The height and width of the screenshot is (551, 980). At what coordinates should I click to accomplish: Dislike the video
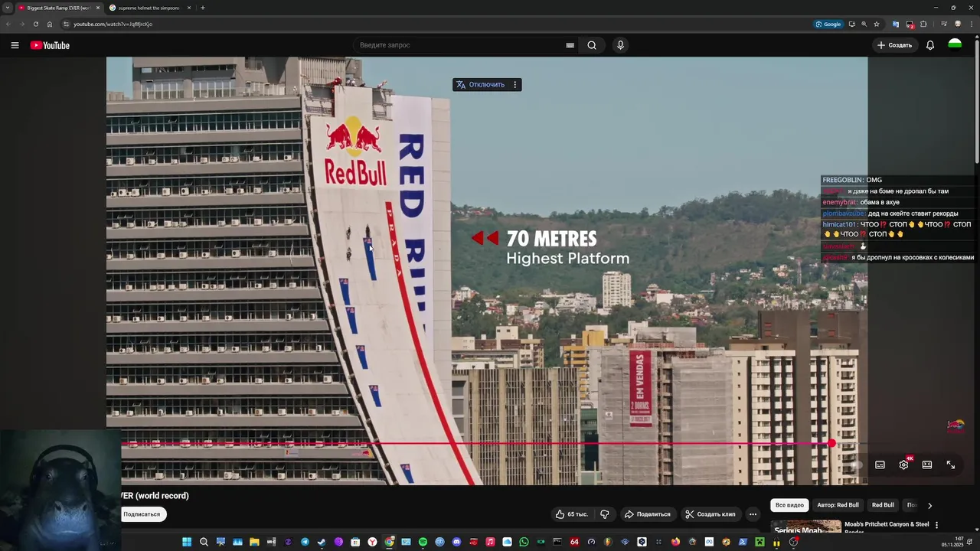(605, 514)
